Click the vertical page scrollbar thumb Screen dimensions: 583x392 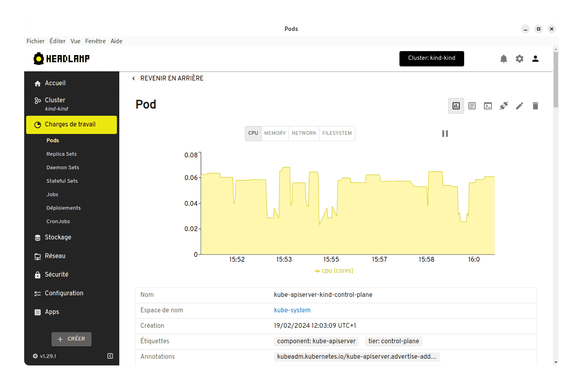(x=556, y=79)
